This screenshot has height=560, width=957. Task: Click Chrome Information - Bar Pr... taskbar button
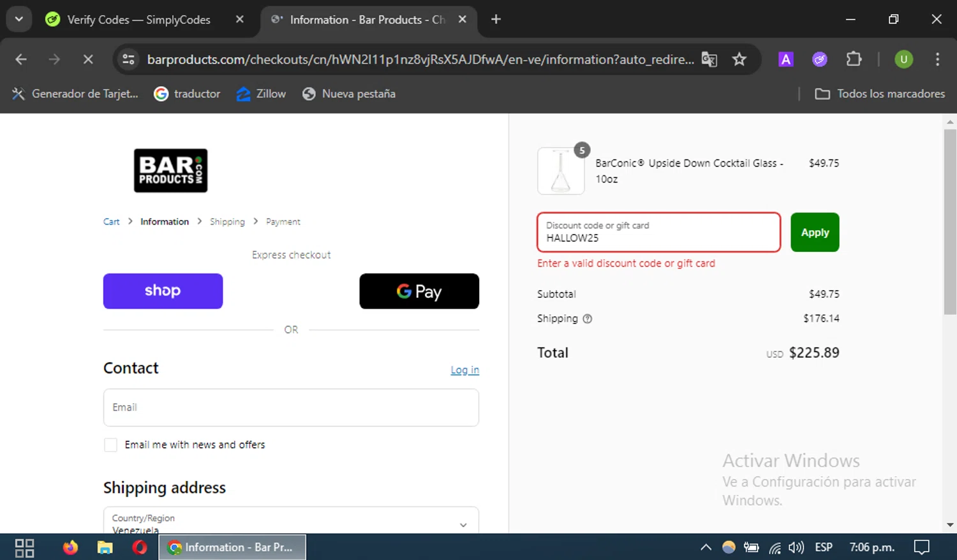click(232, 547)
